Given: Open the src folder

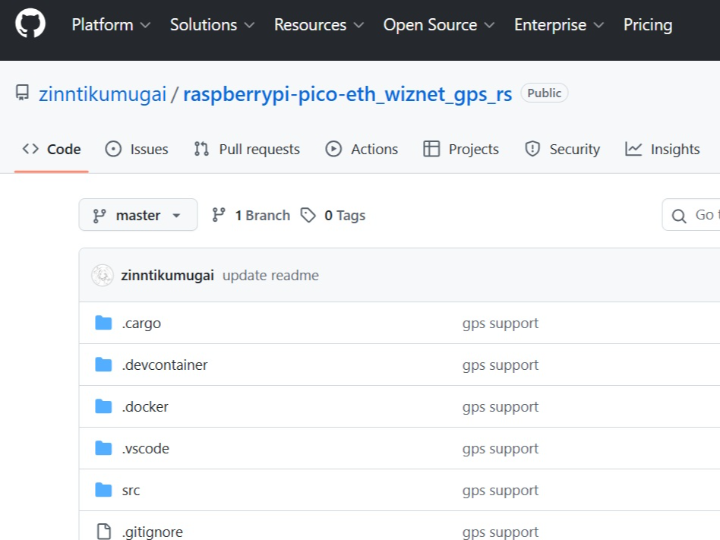Looking at the screenshot, I should 131,490.
